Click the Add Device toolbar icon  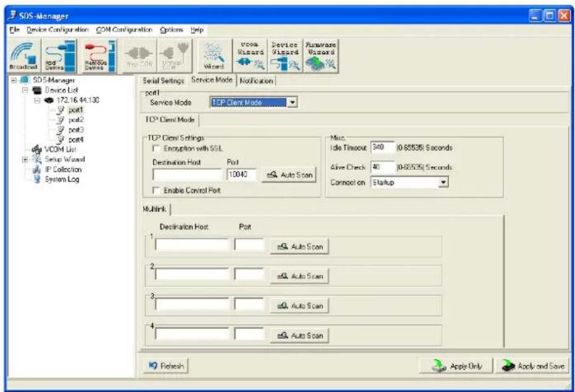point(59,56)
